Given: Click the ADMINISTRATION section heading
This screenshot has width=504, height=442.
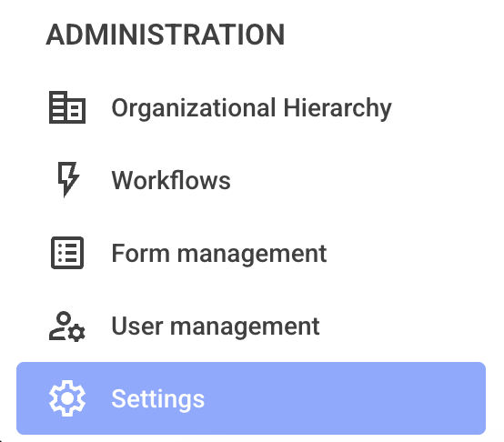Looking at the screenshot, I should (x=166, y=35).
